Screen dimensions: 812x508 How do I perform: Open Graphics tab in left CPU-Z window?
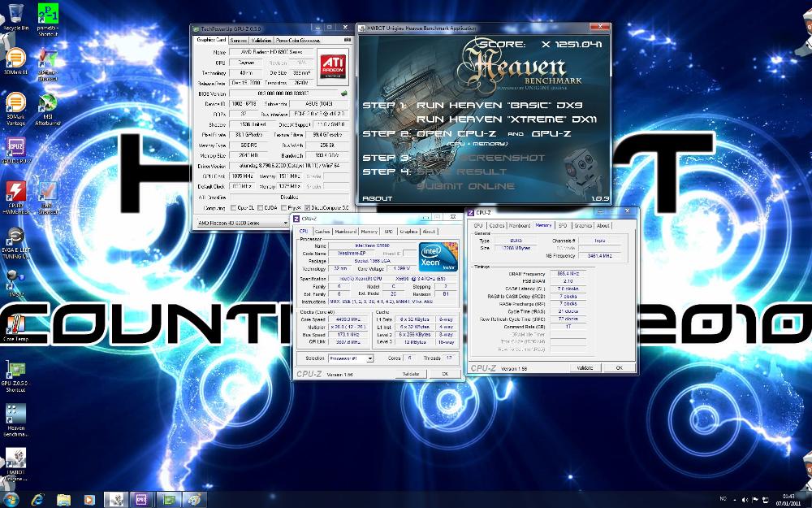pos(408,231)
